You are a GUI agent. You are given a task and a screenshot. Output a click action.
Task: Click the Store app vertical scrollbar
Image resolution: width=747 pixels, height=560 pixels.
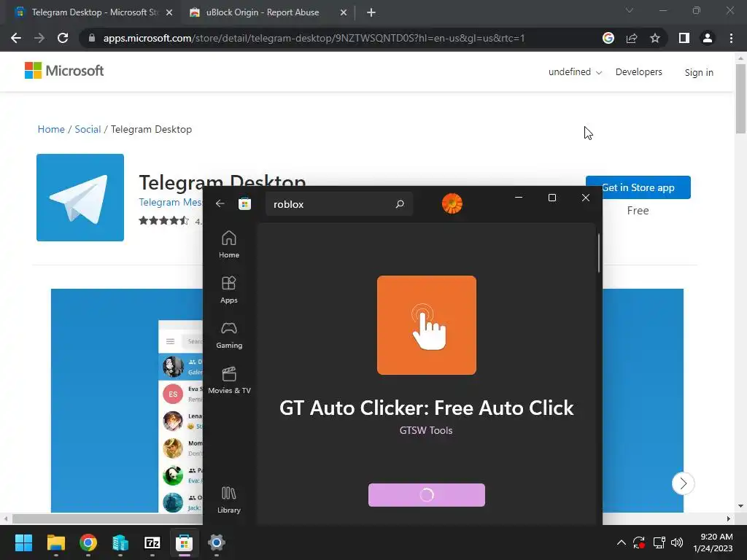[x=599, y=253]
